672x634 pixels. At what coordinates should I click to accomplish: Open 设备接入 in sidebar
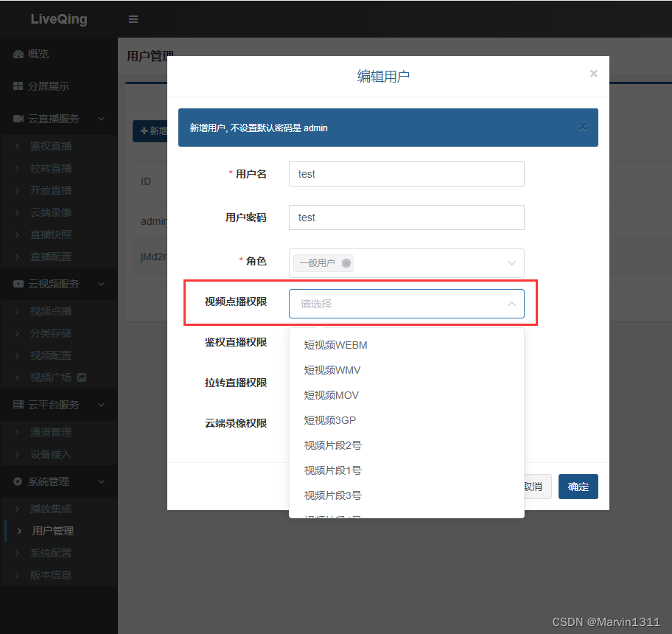[51, 454]
